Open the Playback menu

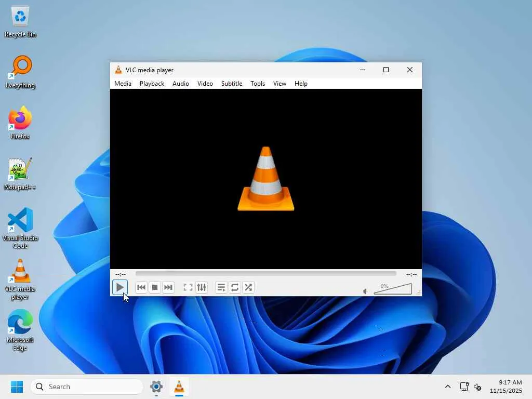tap(152, 84)
